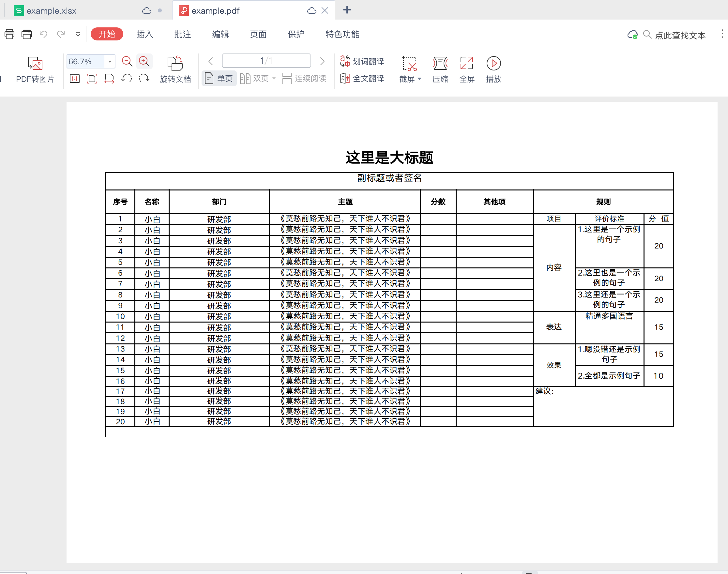
Task: Toggle 单页 single page view
Action: 219,79
